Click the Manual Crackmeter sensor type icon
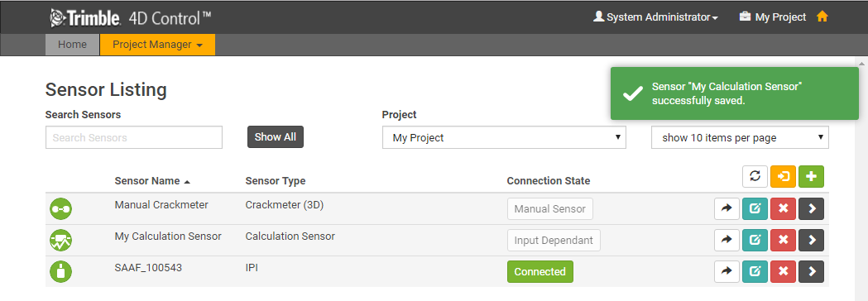Image resolution: width=868 pixels, height=301 pixels. (61, 209)
